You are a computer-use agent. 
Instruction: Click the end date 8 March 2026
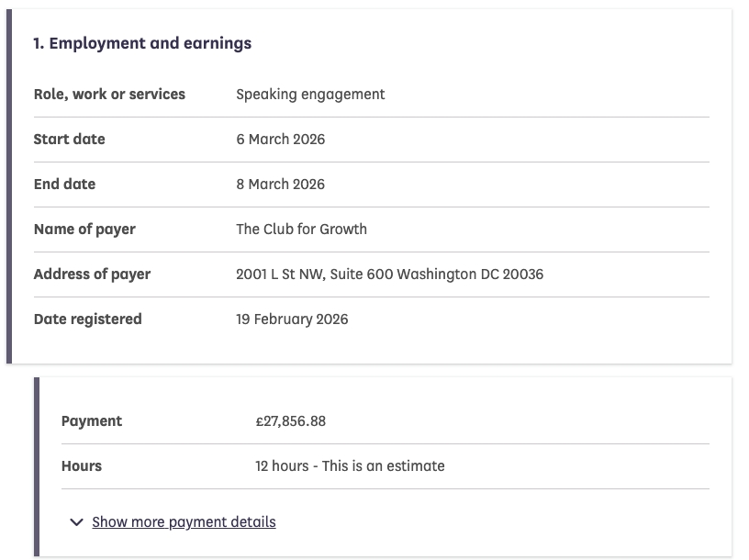[x=280, y=184]
